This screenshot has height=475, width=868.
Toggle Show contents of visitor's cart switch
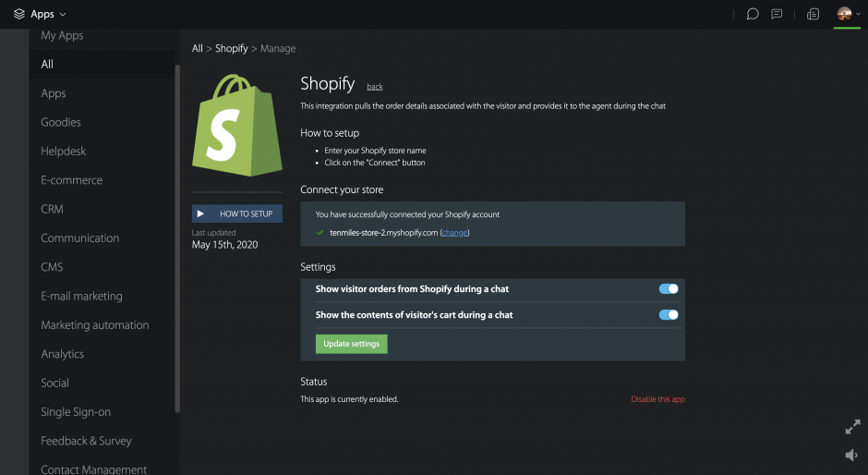point(669,315)
